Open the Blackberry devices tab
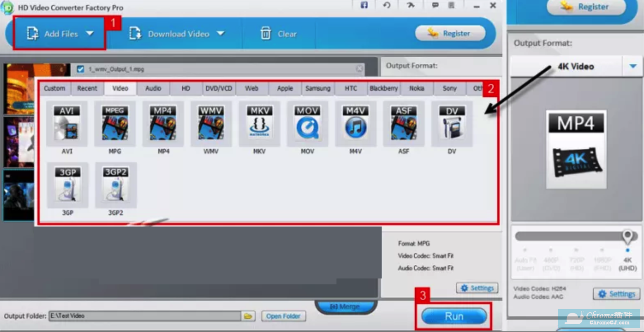 pyautogui.click(x=384, y=88)
